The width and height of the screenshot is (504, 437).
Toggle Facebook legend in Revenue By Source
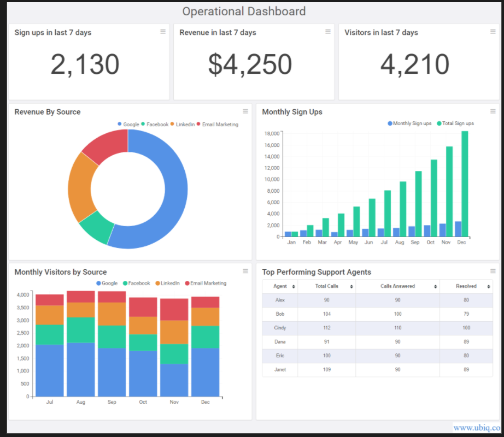[155, 124]
